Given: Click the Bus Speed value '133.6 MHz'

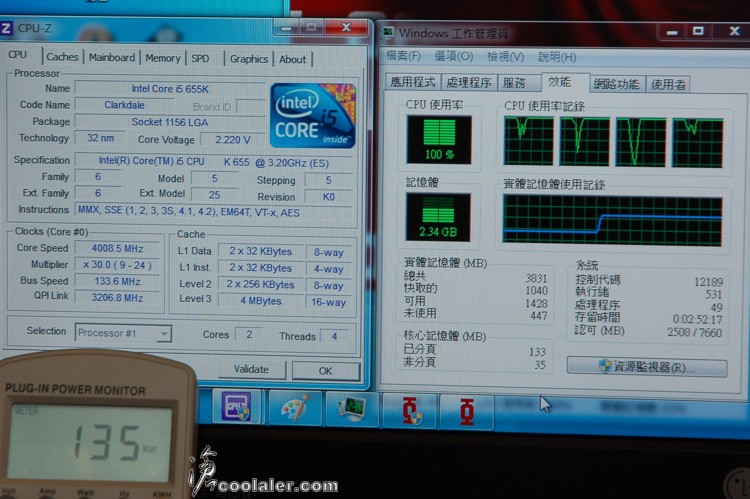Looking at the screenshot, I should (x=118, y=281).
